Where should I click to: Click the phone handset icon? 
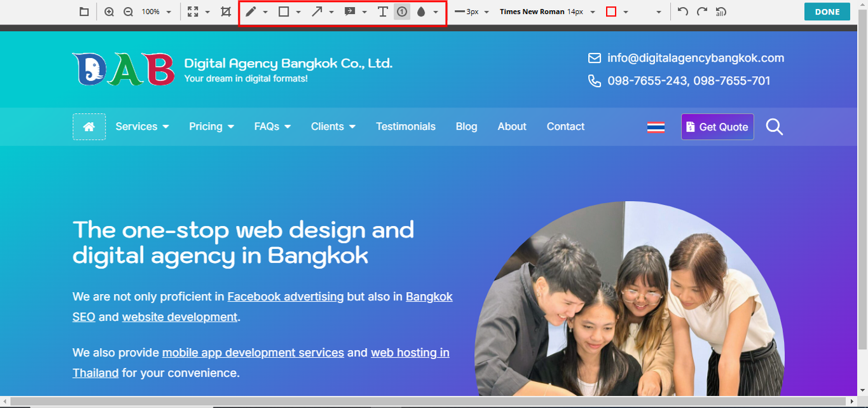tap(595, 81)
